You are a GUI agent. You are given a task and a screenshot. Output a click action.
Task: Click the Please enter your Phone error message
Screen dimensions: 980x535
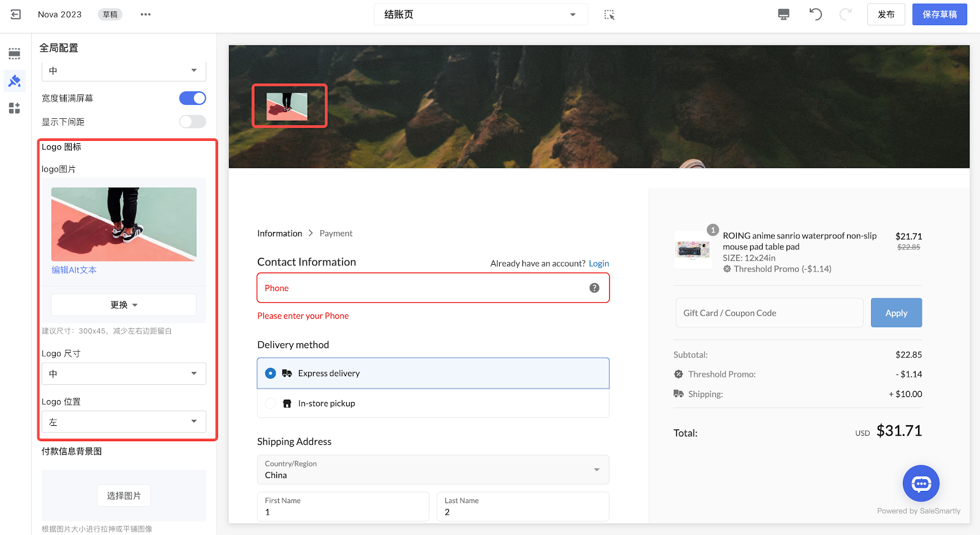[x=303, y=316]
